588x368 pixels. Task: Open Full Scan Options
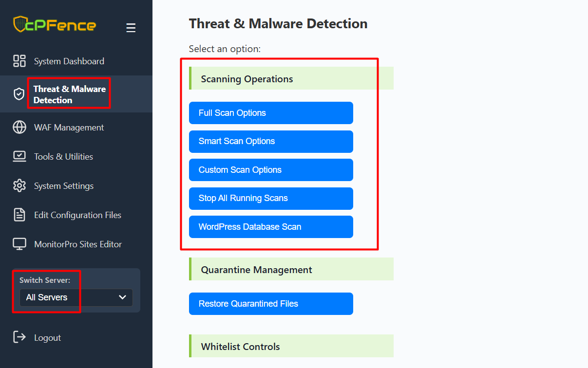(270, 113)
